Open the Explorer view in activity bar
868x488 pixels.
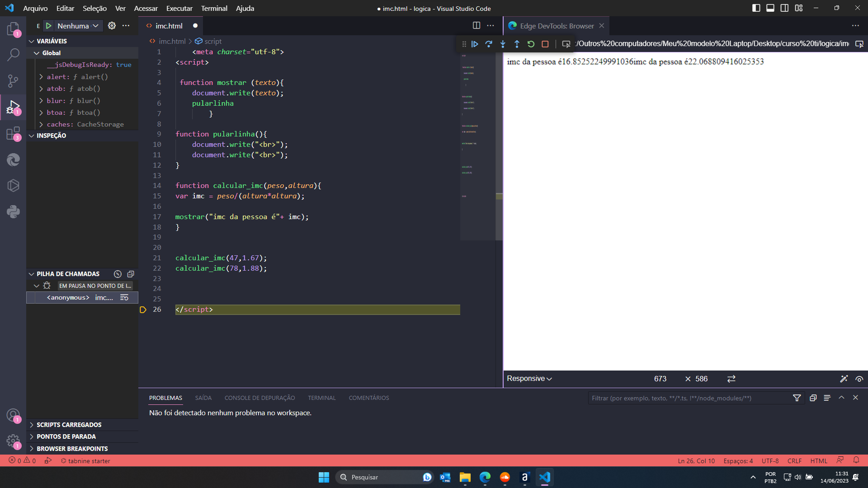13,29
